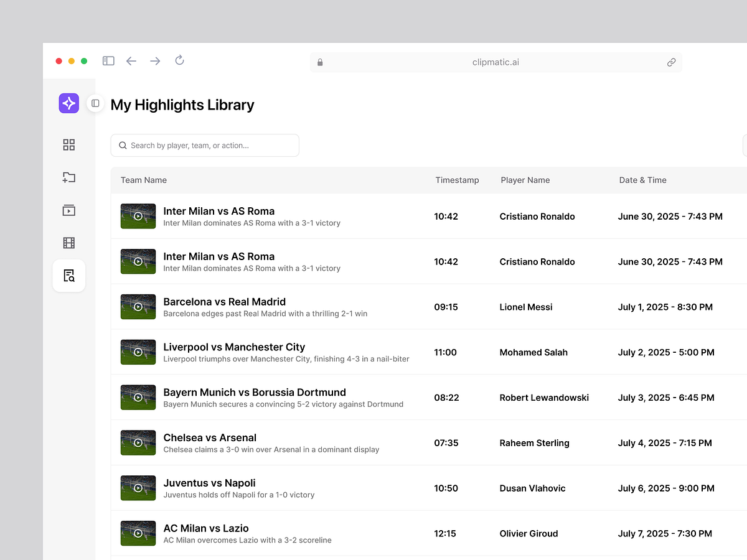Play the Chelsea vs Arsenal thumbnail

coord(138,443)
